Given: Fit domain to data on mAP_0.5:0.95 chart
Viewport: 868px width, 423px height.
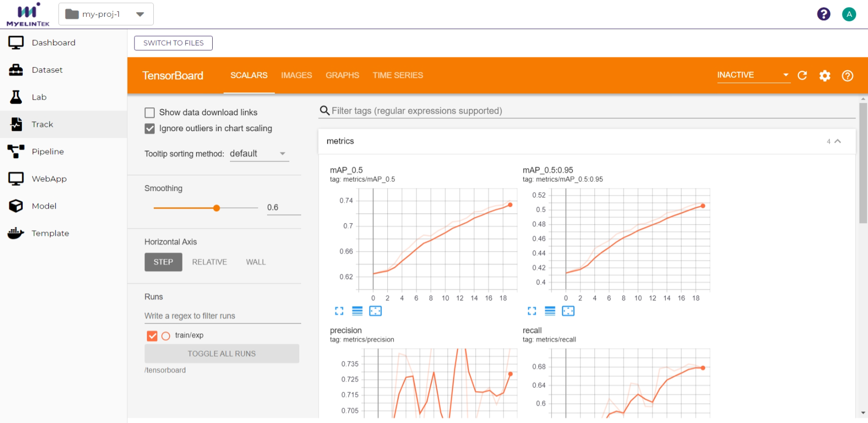Looking at the screenshot, I should [x=568, y=311].
